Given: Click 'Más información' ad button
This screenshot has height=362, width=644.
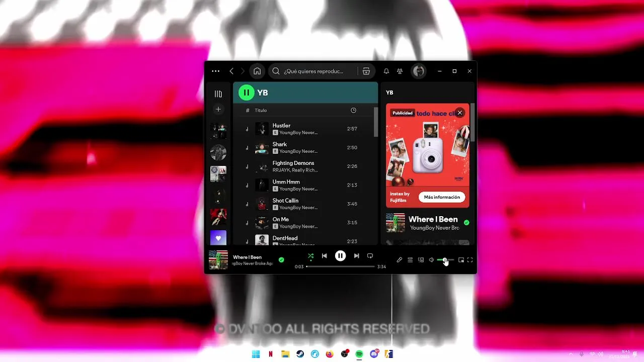Looking at the screenshot, I should pos(442,197).
